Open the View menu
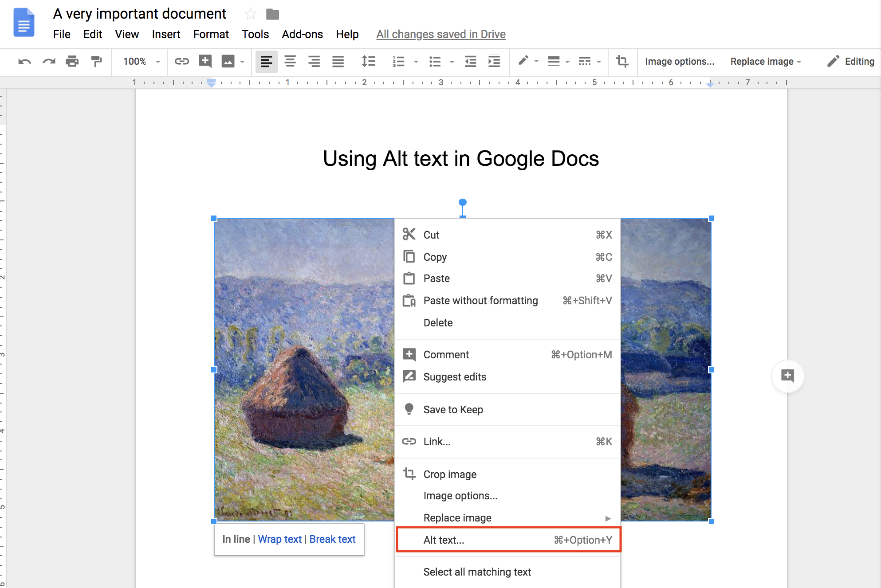Viewport: 881px width, 588px height. [127, 34]
